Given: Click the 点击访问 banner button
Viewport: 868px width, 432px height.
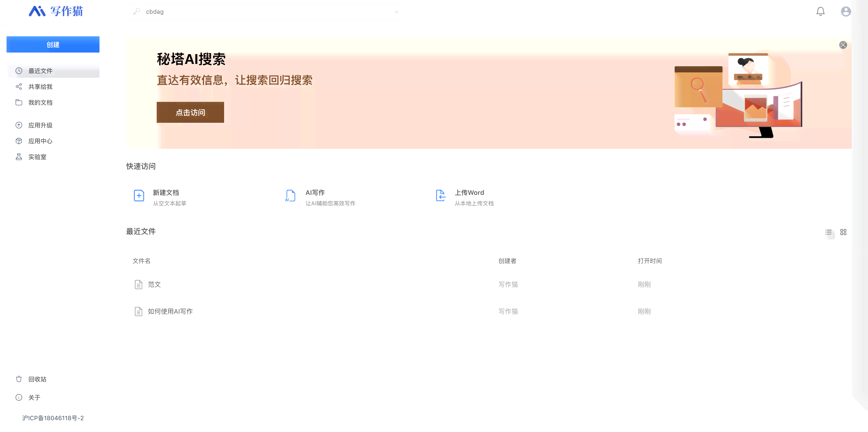Looking at the screenshot, I should (190, 112).
